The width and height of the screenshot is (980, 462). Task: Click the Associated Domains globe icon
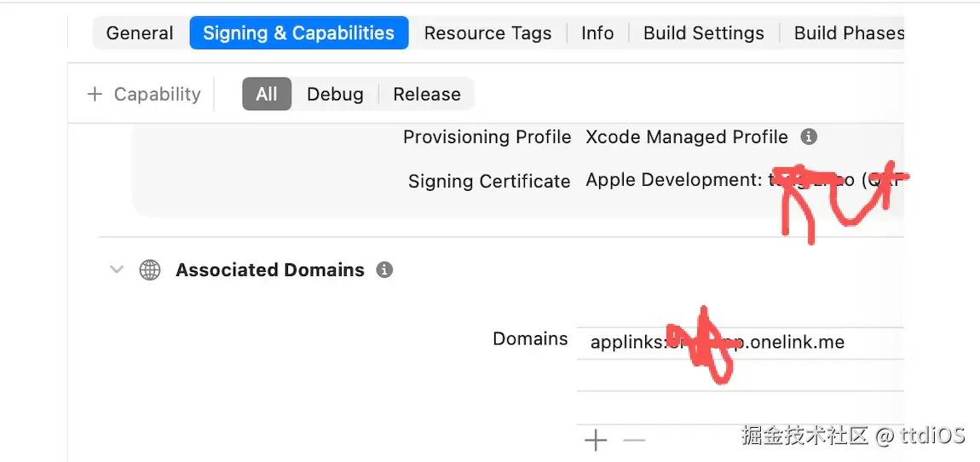pyautogui.click(x=150, y=270)
